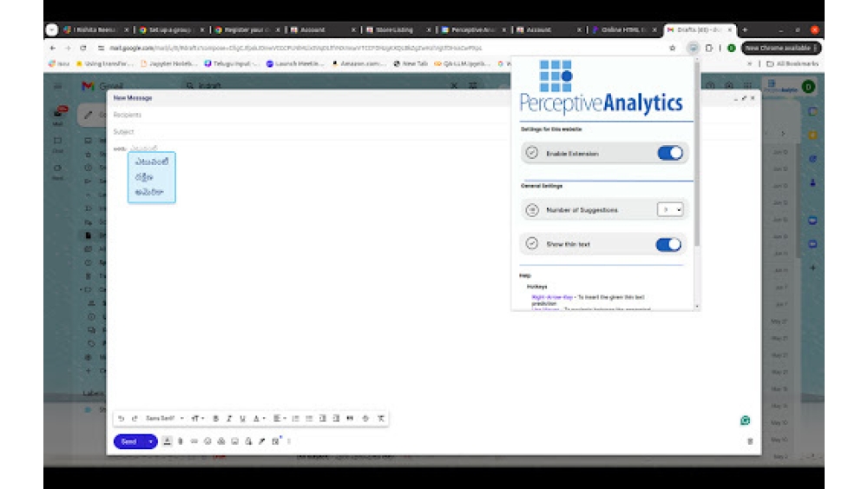
Task: Bookmark this page with the star icon
Action: [673, 48]
